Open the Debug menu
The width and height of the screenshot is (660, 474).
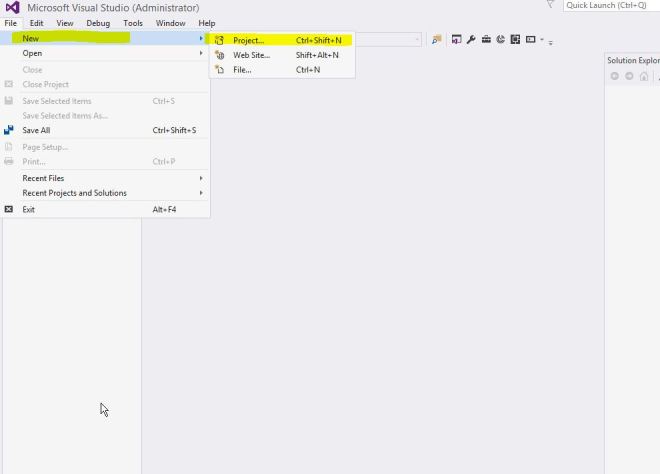click(x=98, y=23)
